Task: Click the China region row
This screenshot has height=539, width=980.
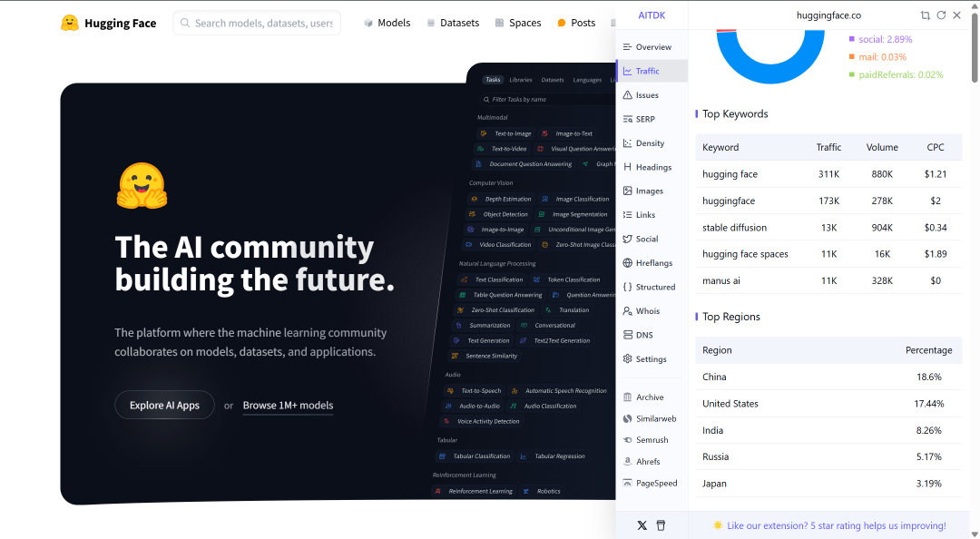Action: pyautogui.click(x=828, y=377)
